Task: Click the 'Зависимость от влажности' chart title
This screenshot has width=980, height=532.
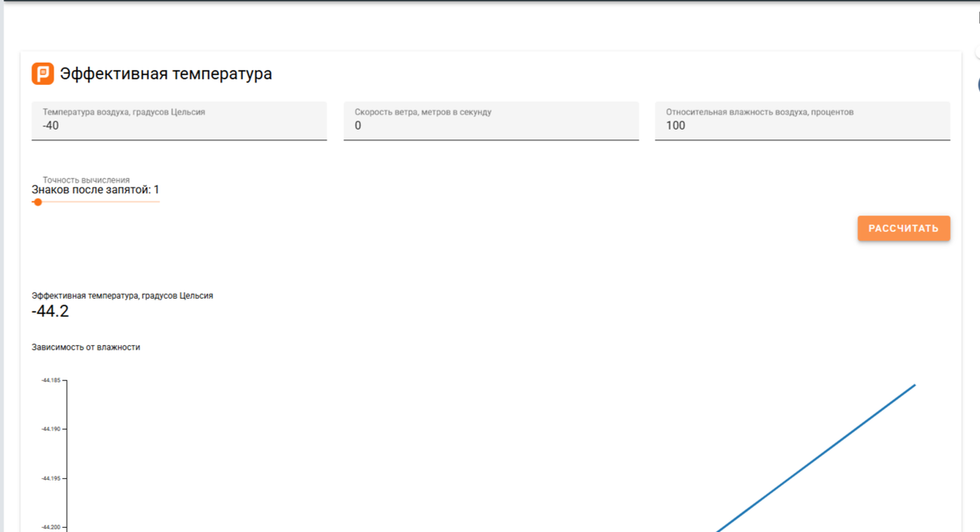Action: [86, 347]
